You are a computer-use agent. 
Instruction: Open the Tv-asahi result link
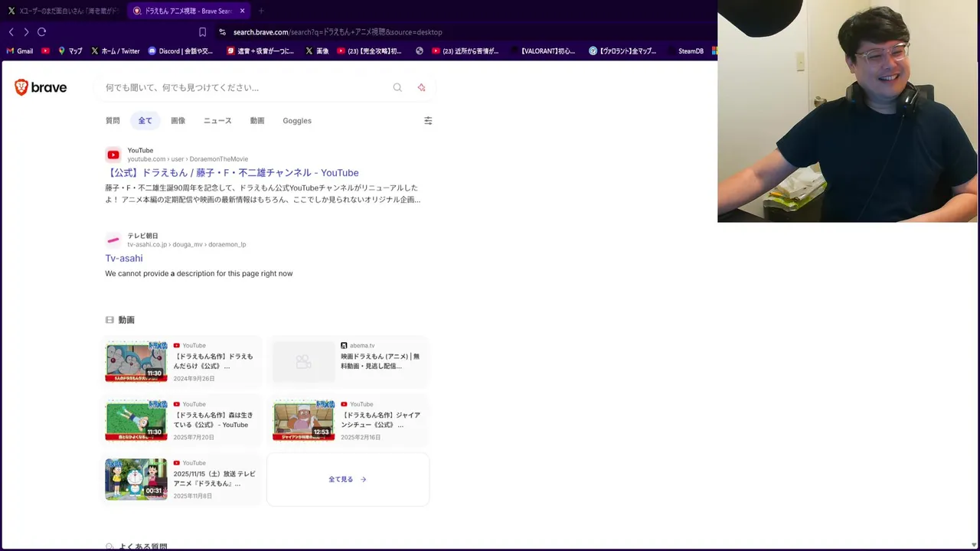click(x=124, y=258)
